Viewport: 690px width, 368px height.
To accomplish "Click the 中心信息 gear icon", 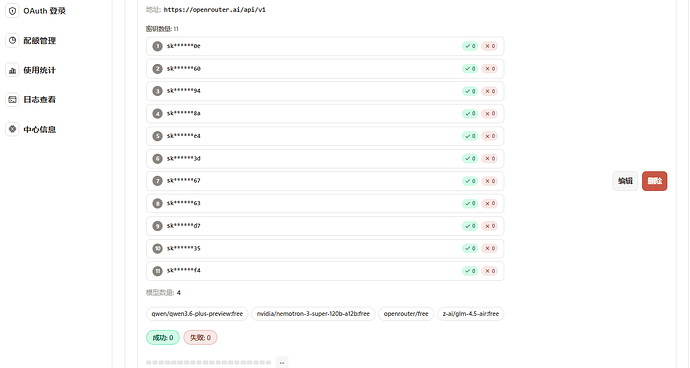I will point(12,129).
